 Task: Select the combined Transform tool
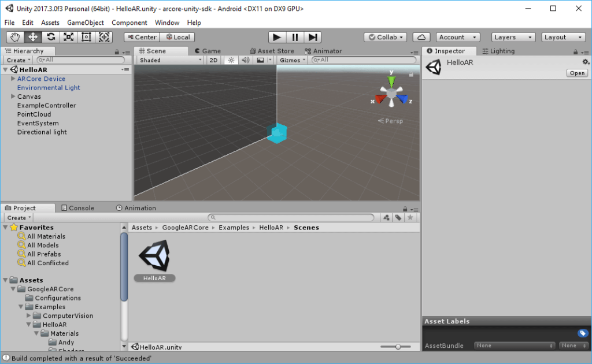(104, 37)
